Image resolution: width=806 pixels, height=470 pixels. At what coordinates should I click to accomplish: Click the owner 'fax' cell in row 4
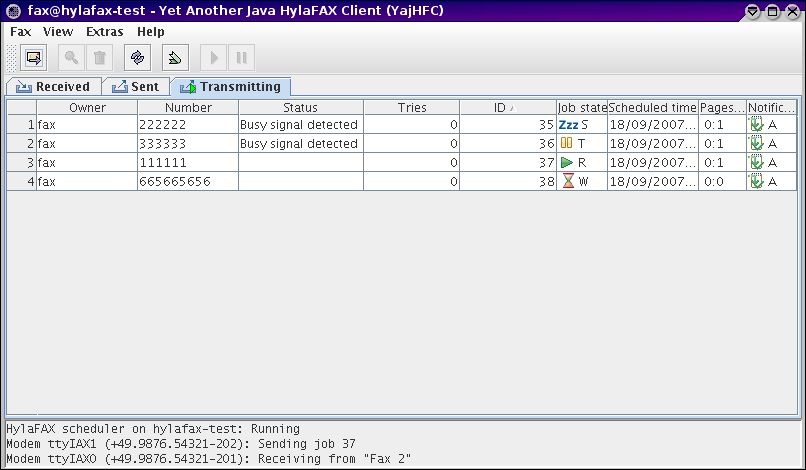[87, 181]
